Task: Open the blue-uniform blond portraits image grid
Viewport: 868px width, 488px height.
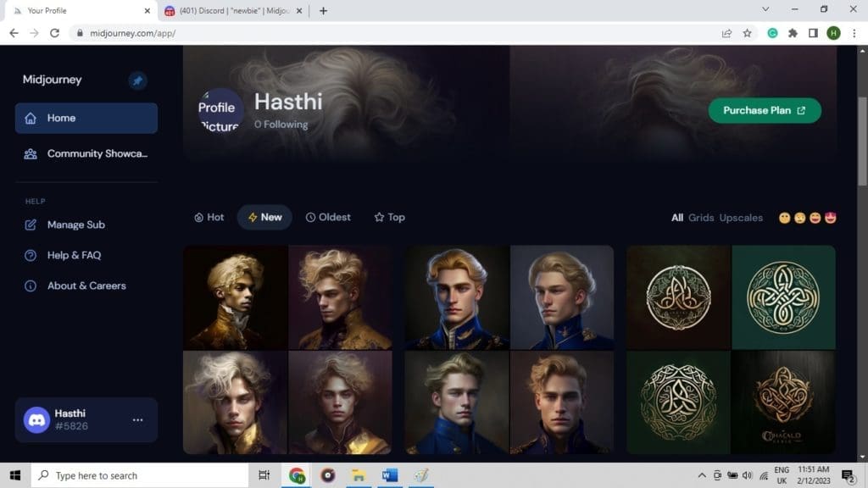Action: tap(509, 350)
